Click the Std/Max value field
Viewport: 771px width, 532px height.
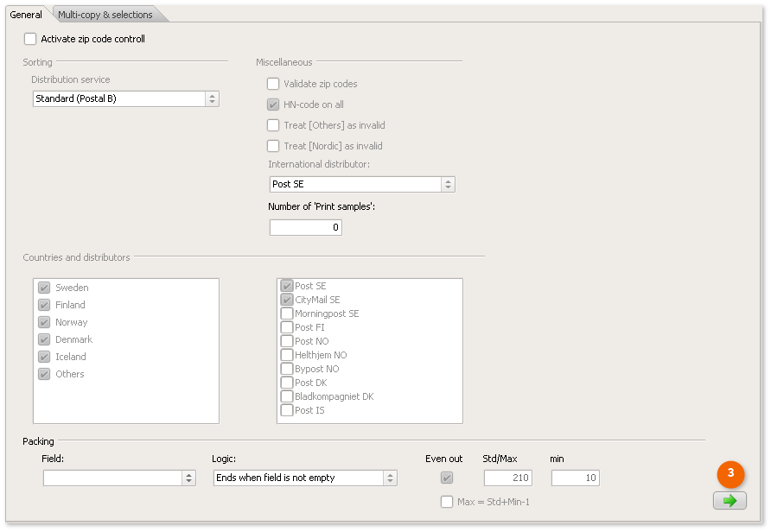[x=507, y=478]
